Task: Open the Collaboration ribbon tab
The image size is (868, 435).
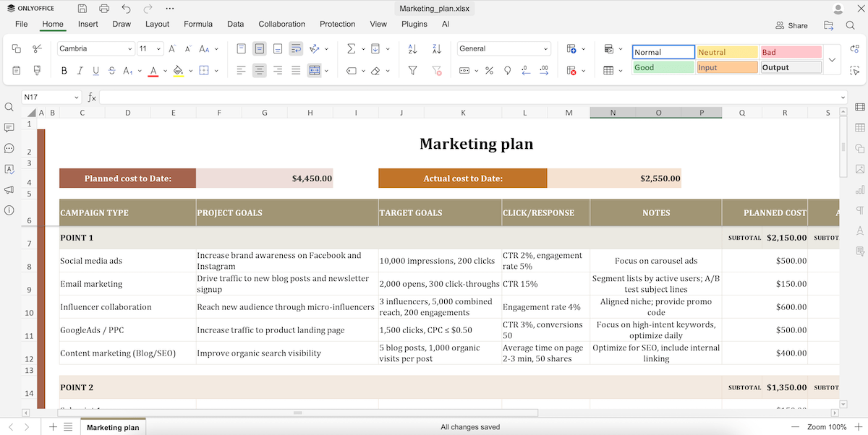Action: click(x=281, y=24)
